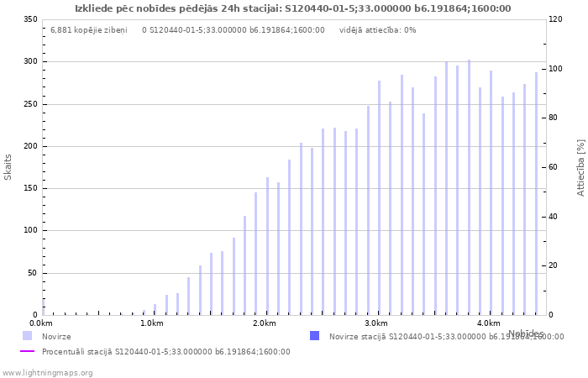Image resolution: width=588 pixels, height=378 pixels.
Task: Click the dark blue station Novirze legend swatch
Action: point(314,336)
